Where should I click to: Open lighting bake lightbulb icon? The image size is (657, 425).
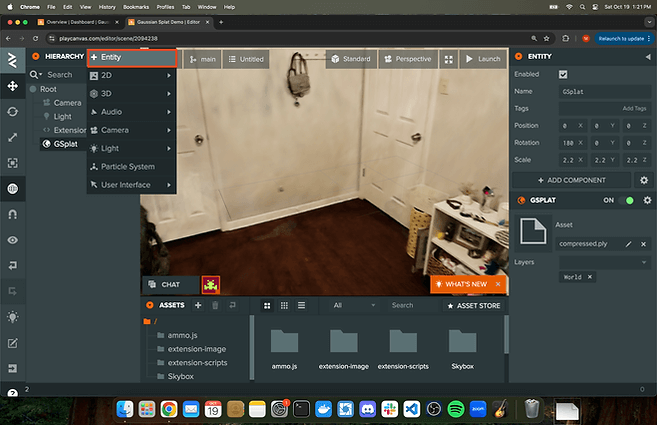tap(12, 317)
